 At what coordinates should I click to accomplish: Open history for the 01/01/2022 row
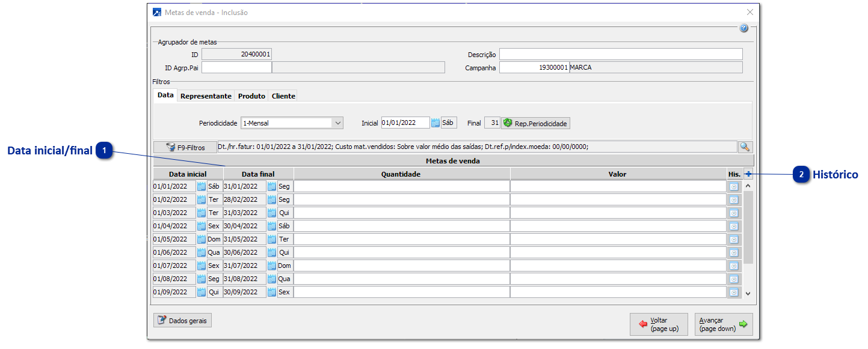[734, 186]
